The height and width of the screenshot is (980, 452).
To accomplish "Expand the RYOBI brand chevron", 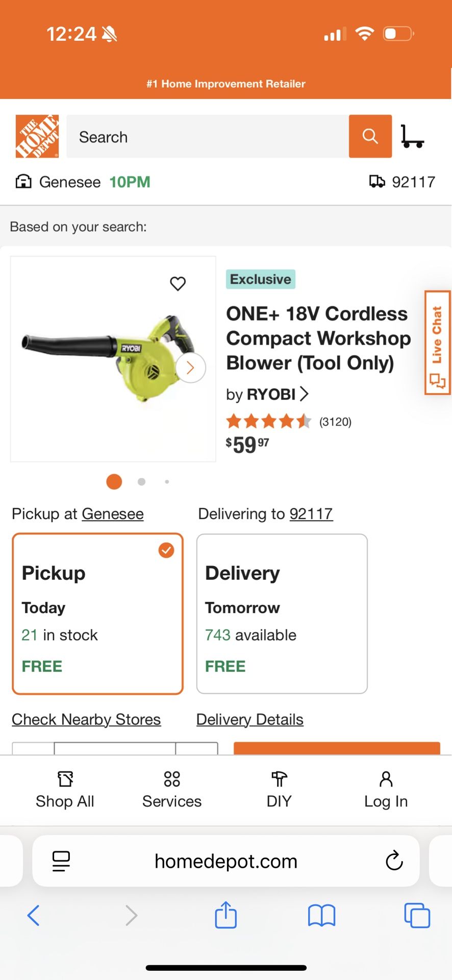I will [305, 394].
